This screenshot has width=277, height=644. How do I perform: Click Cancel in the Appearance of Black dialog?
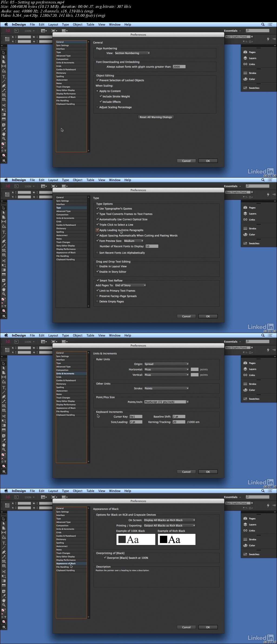click(186, 627)
